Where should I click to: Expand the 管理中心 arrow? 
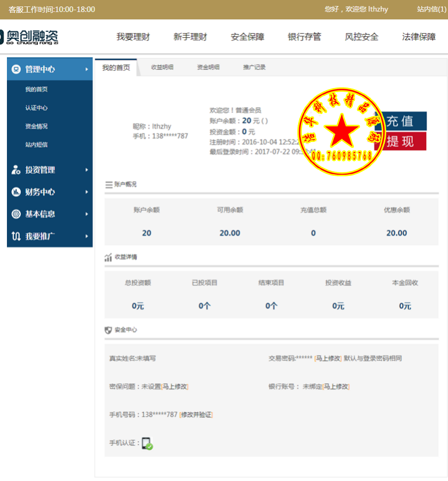tap(87, 69)
